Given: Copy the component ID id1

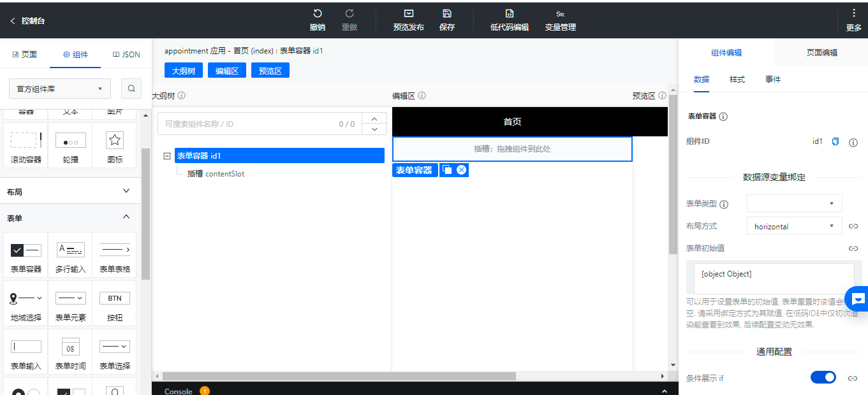Looking at the screenshot, I should [x=835, y=141].
